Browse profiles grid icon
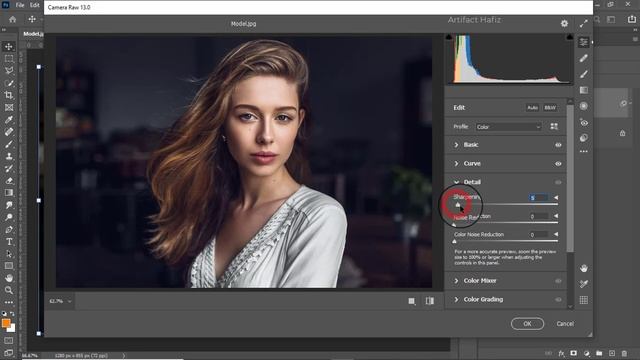 (554, 127)
